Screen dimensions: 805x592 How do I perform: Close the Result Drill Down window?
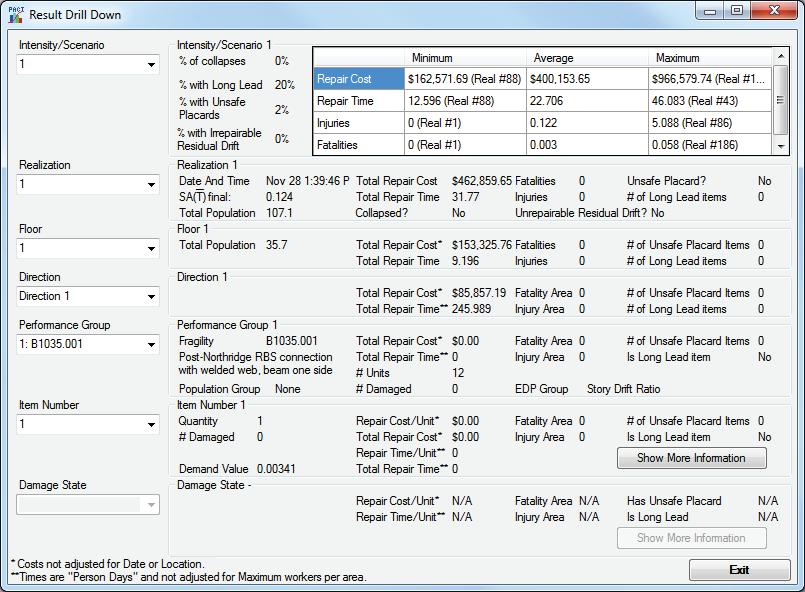coord(774,11)
